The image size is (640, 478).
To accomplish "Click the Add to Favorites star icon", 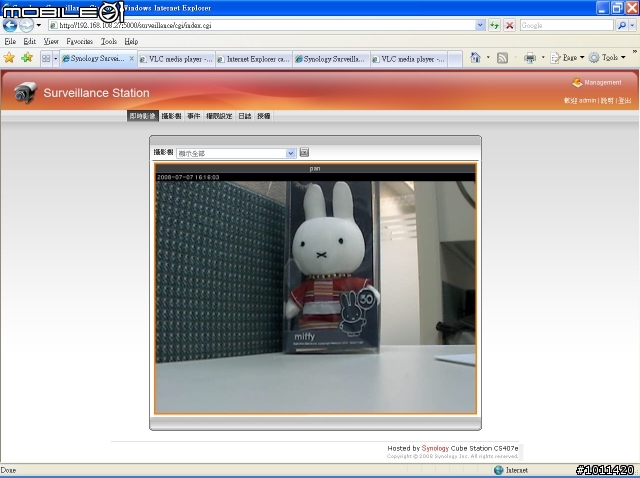I will coord(27,58).
